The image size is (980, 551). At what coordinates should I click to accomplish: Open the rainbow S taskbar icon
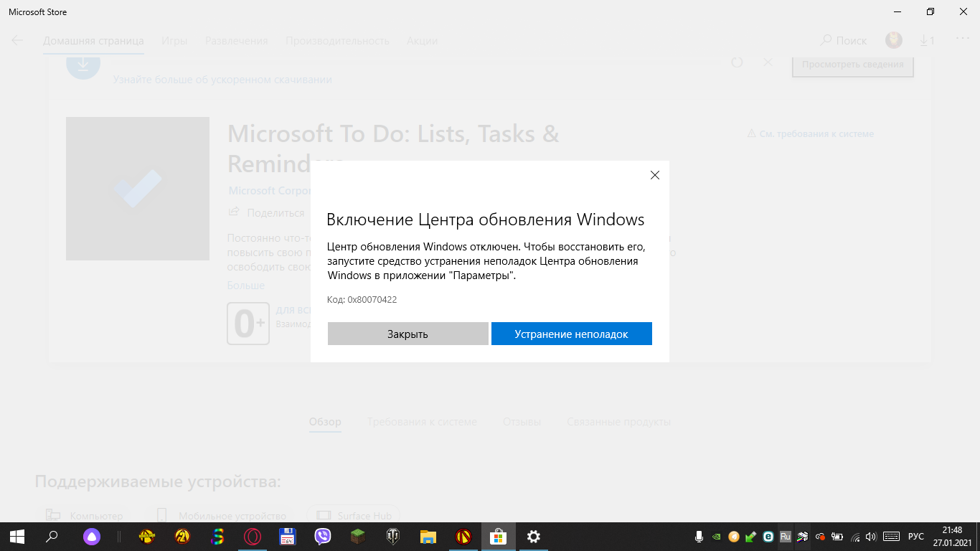pos(217,537)
